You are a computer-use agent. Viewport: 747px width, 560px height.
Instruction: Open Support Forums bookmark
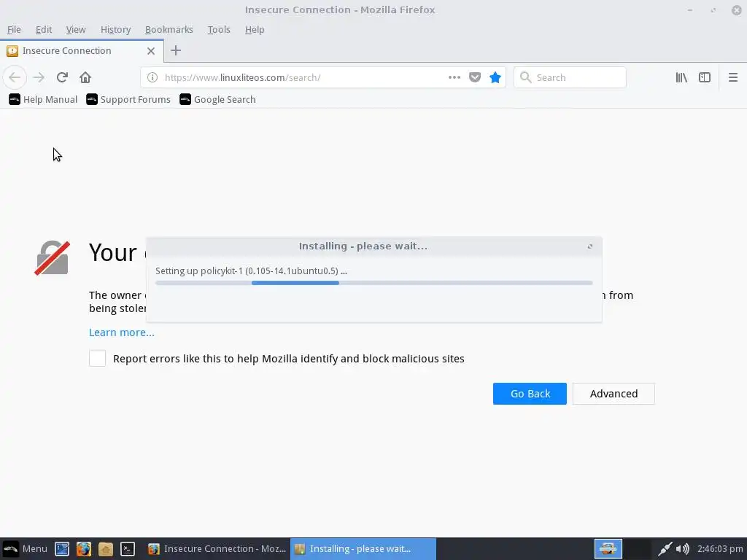128,99
